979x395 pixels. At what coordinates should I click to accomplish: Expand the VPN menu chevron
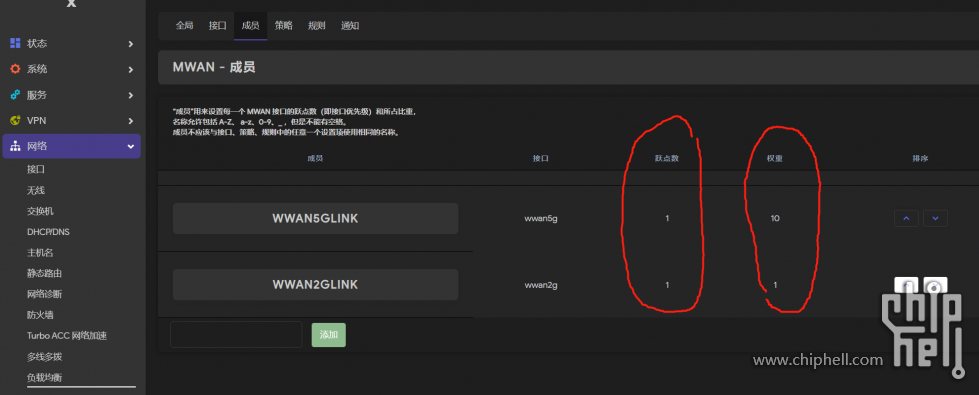[x=130, y=120]
